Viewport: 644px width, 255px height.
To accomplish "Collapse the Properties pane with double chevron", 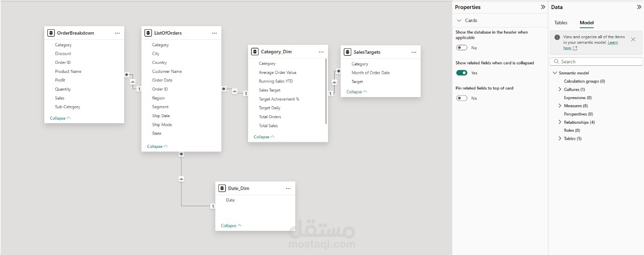I will [543, 7].
